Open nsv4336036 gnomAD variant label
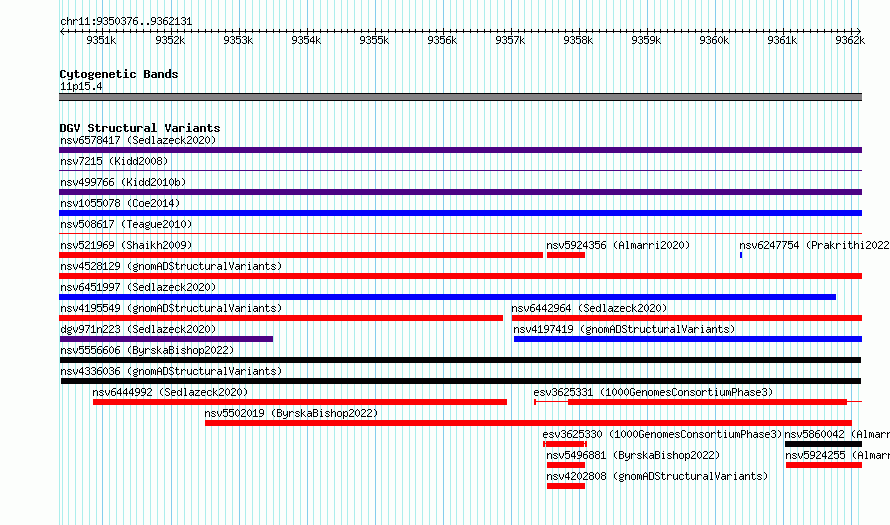This screenshot has width=890, height=525. (x=171, y=371)
